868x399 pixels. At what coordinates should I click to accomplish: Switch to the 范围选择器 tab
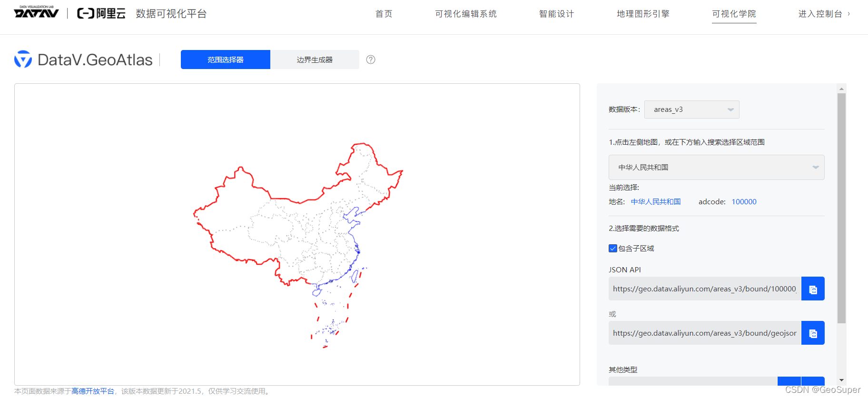point(226,60)
